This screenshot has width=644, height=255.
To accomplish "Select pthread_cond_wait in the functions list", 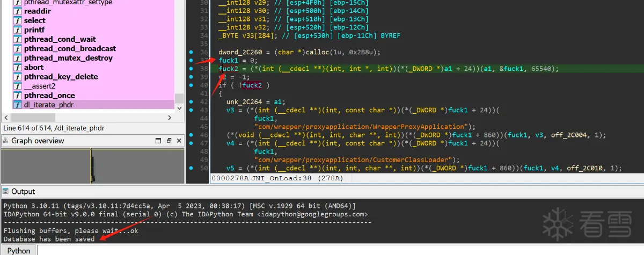I will click(60, 39).
